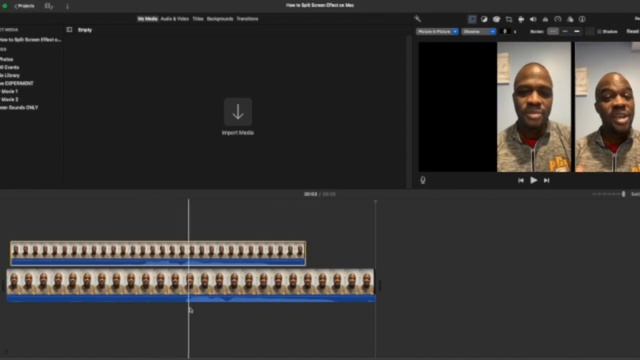This screenshot has width=640, height=360.
Task: Open the Picture in Picture overlay dropdown
Action: 437,31
